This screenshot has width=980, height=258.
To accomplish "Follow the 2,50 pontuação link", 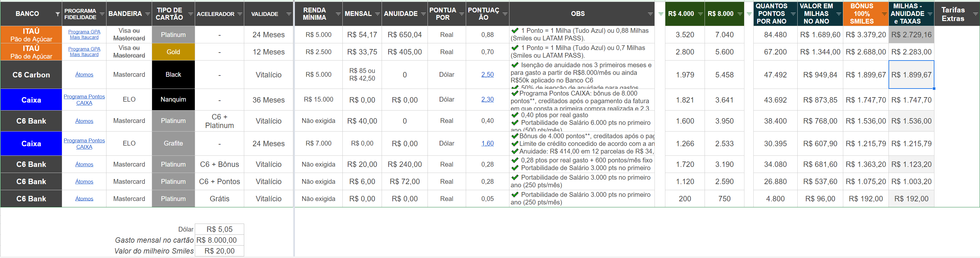I will coord(487,75).
